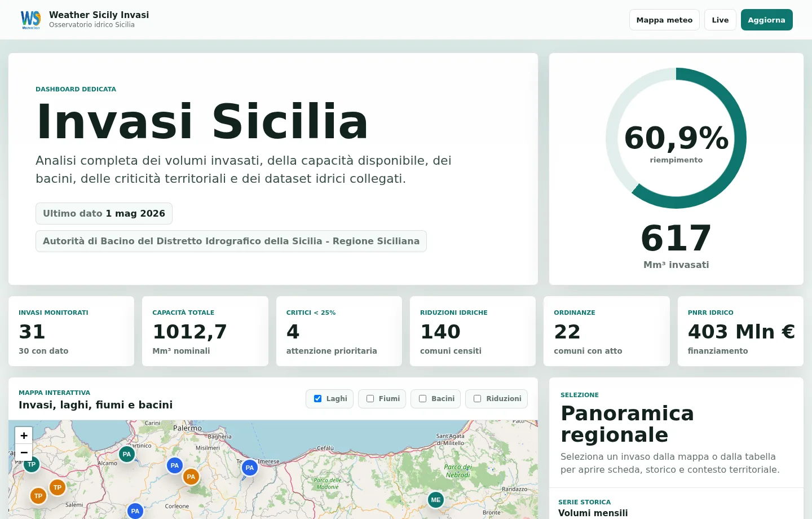812x519 pixels.
Task: Open the PNRR idrico card
Action: coord(740,331)
